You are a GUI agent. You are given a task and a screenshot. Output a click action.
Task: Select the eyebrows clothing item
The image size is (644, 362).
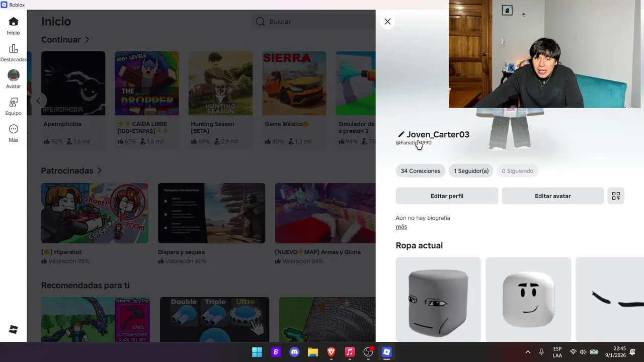click(x=610, y=300)
